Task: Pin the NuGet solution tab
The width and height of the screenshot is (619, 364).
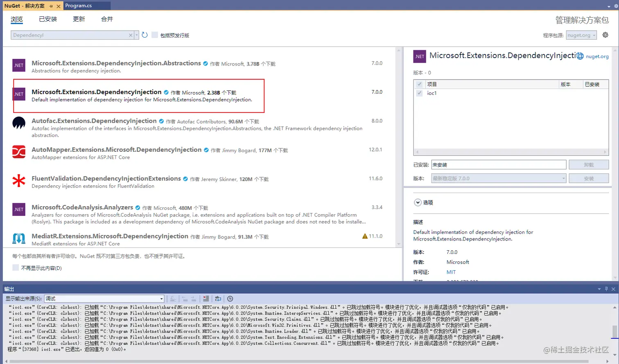Action: click(x=51, y=6)
